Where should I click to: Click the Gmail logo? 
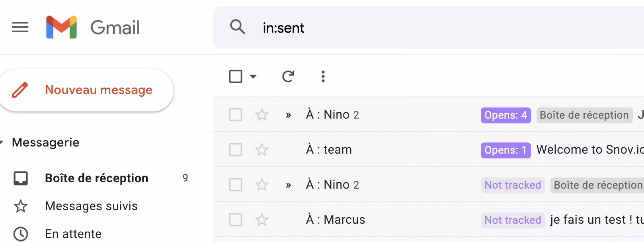(x=93, y=27)
